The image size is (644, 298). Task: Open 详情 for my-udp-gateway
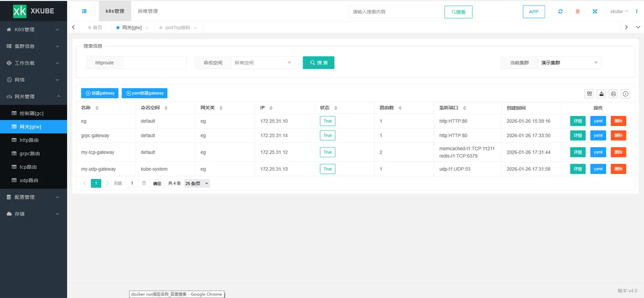pos(578,169)
